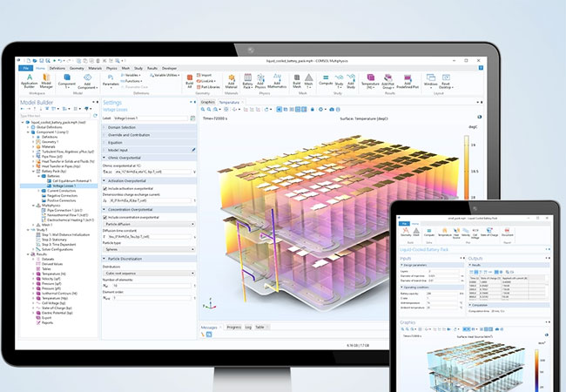566x392 pixels.
Task: Open the File menu
Action: (x=25, y=68)
